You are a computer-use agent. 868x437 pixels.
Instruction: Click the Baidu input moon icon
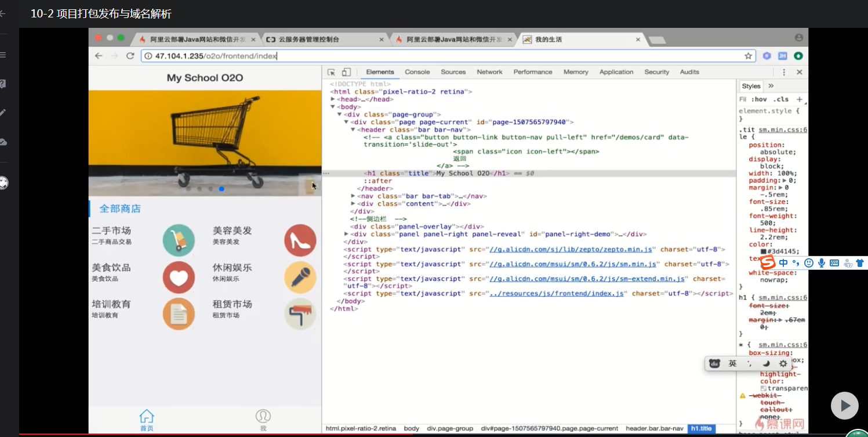pos(766,364)
